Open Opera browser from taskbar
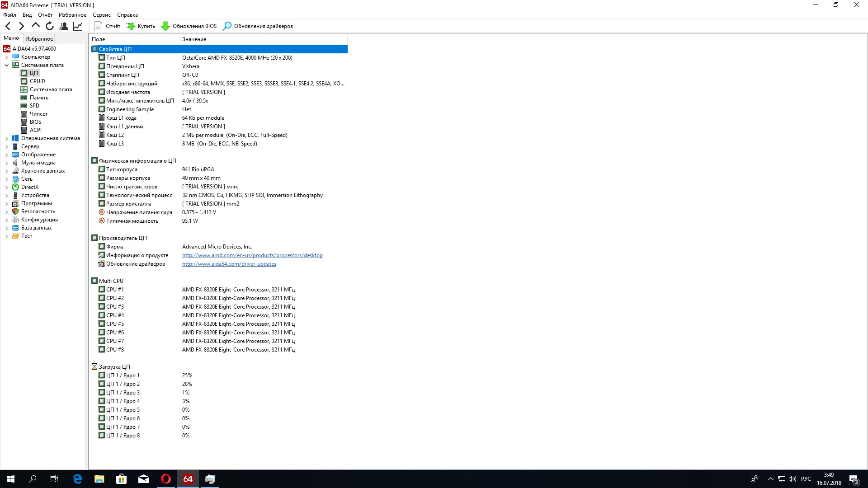 [x=166, y=479]
